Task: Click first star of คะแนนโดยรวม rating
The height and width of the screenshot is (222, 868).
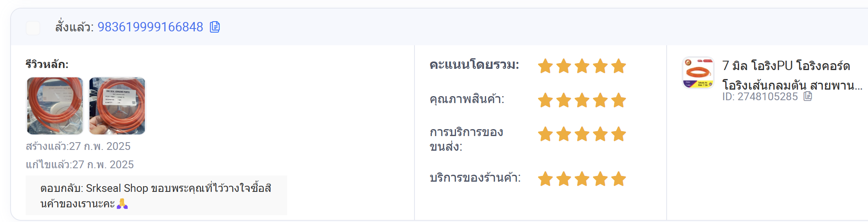Action: coord(545,66)
